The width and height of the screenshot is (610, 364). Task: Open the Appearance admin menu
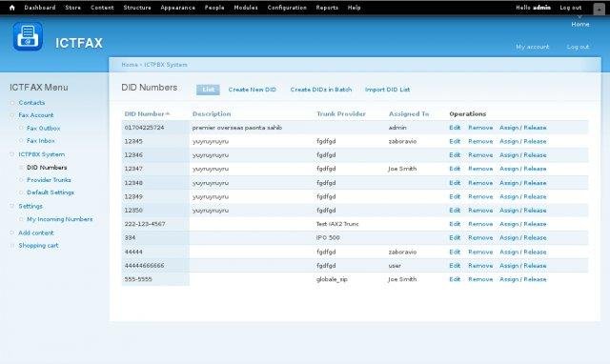pos(178,8)
